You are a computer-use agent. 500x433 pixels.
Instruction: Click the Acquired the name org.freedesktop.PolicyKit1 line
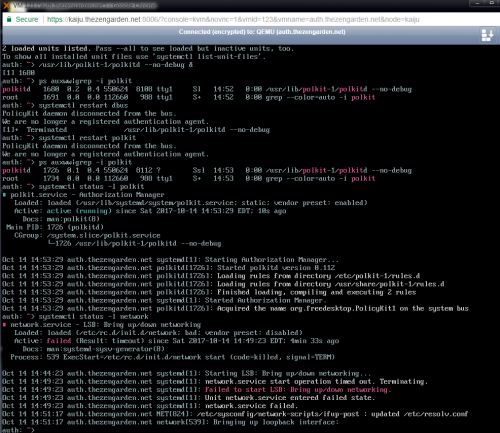(235, 309)
